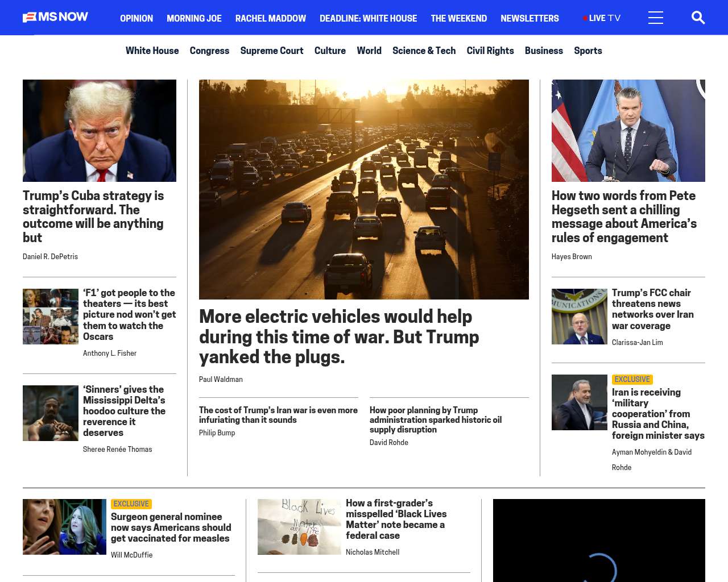This screenshot has width=728, height=582.
Task: Go to Science & Tech
Action: 424,51
